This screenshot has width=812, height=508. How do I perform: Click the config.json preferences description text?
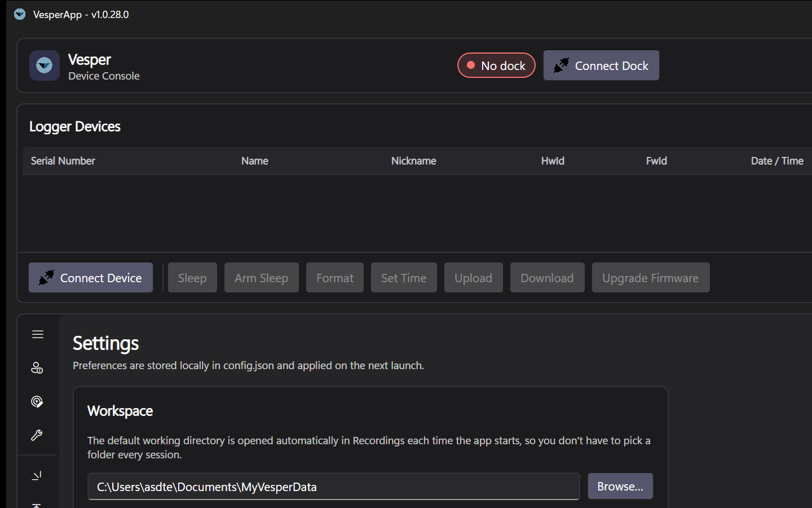coord(248,366)
